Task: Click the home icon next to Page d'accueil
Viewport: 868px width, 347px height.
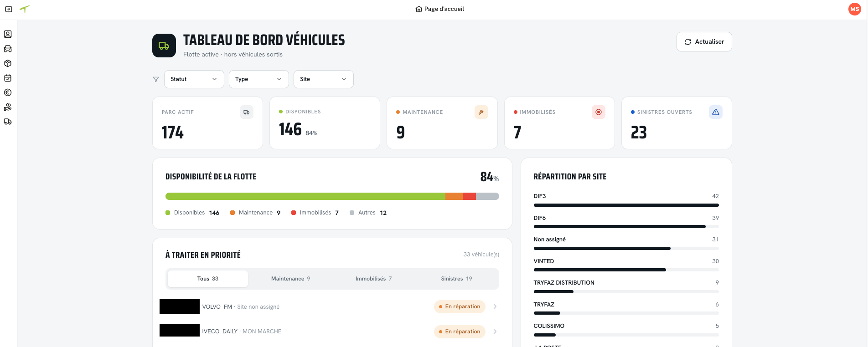Action: pos(419,9)
